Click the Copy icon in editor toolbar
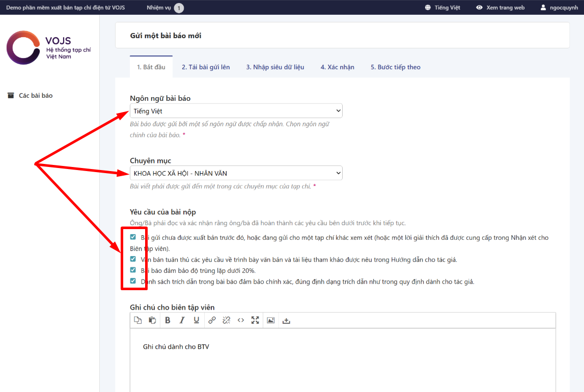The image size is (584, 392). tap(137, 320)
